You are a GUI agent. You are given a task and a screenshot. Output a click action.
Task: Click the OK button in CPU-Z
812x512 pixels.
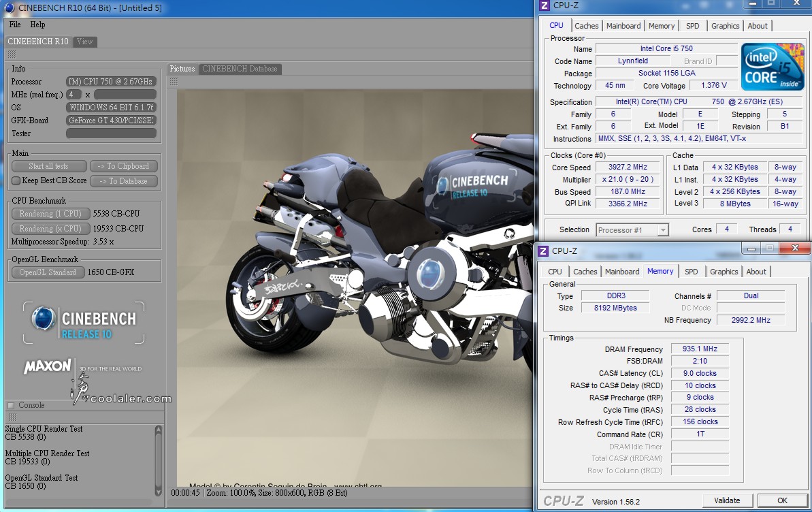(782, 500)
